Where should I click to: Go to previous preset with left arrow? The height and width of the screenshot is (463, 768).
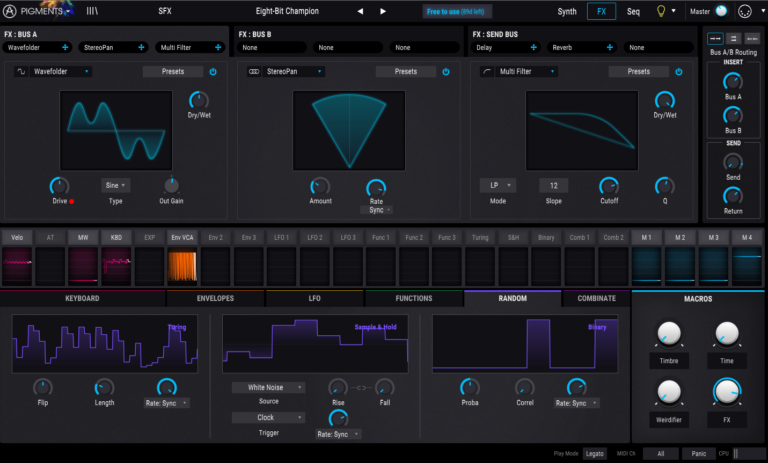[x=361, y=12]
